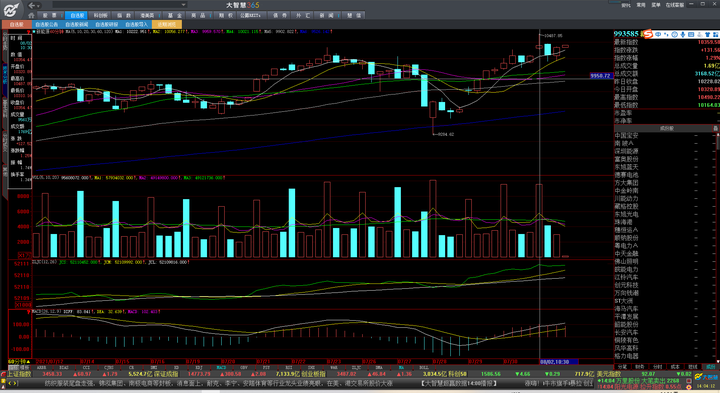
Task: Toggle IME punctuation mode icon
Action: coord(666,34)
